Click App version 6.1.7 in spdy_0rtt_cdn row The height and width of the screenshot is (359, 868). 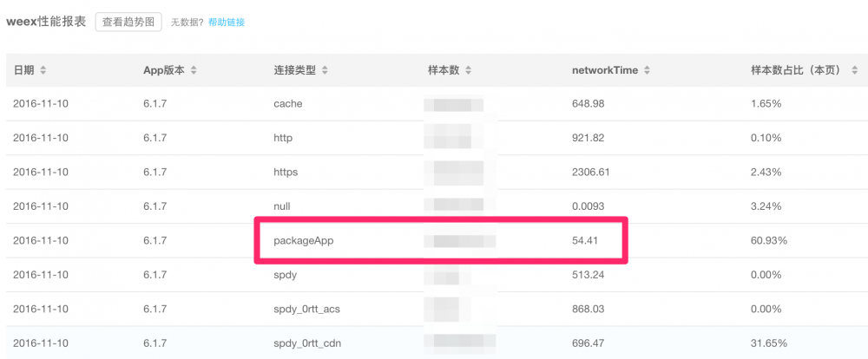click(155, 343)
